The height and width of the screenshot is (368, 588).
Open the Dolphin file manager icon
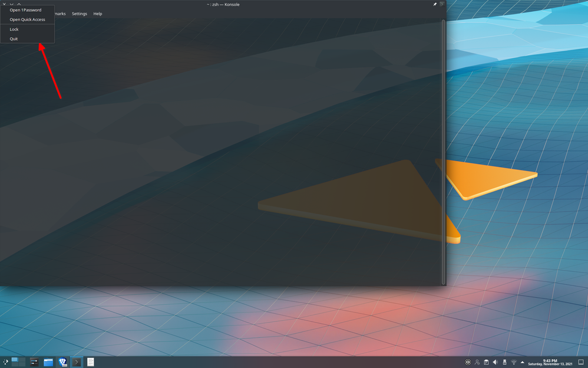pyautogui.click(x=48, y=362)
